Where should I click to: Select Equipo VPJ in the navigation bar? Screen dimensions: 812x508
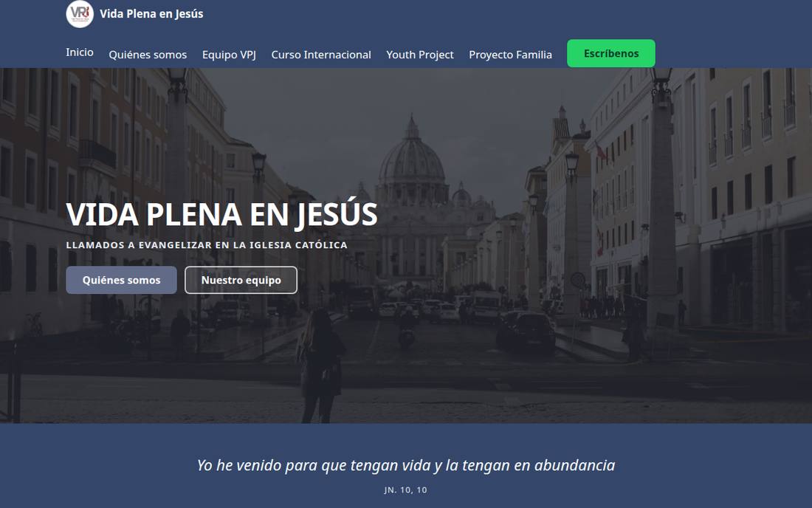(x=229, y=55)
